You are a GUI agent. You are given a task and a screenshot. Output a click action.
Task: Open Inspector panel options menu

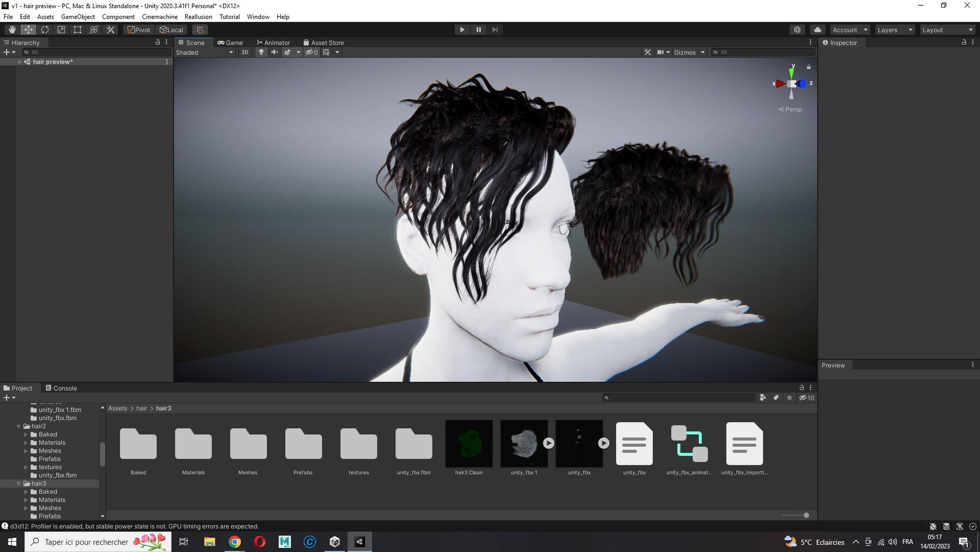pyautogui.click(x=973, y=42)
